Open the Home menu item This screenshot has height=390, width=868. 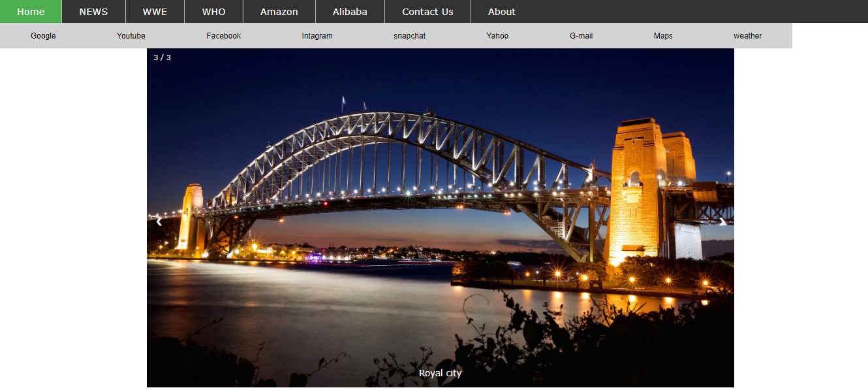[31, 12]
